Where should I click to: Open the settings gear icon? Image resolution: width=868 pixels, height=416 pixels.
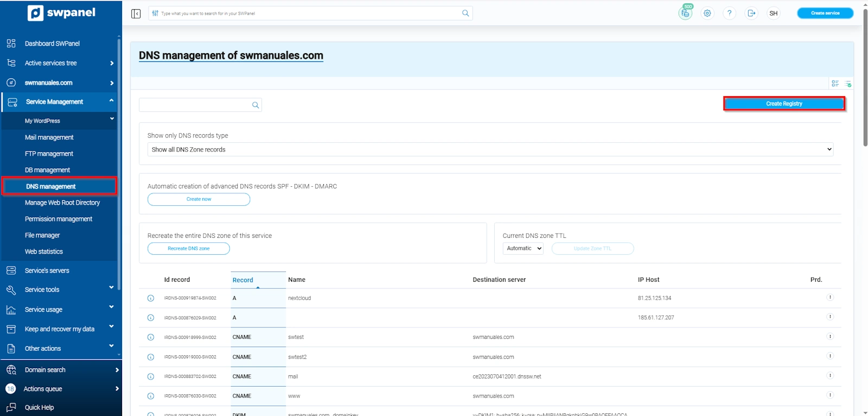(707, 13)
